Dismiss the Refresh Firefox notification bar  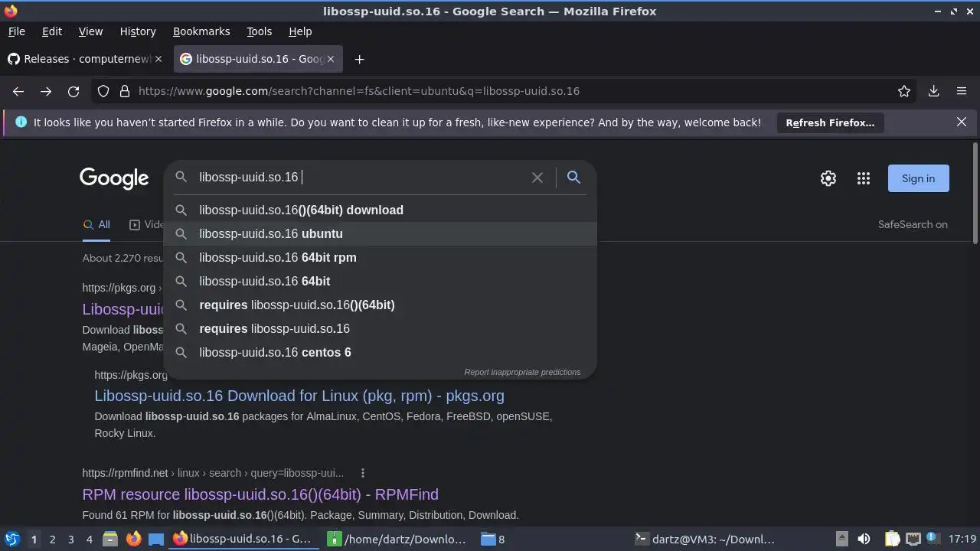pos(962,122)
